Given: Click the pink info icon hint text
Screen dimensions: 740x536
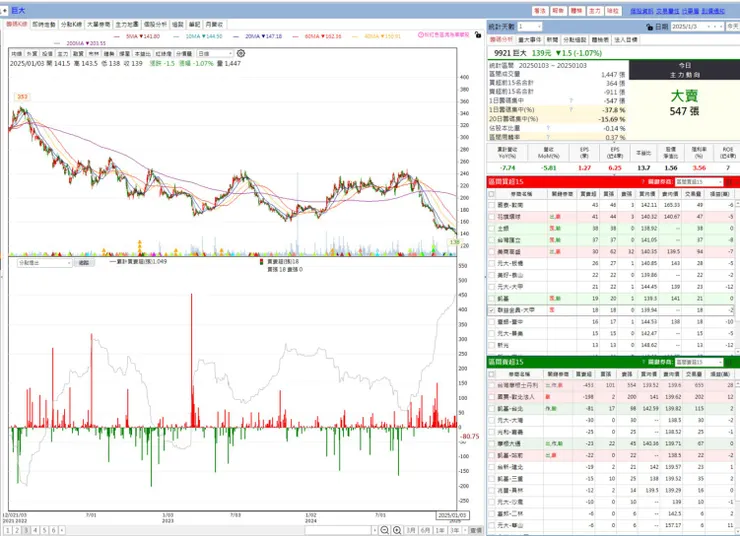Looking at the screenshot, I should (x=444, y=35).
